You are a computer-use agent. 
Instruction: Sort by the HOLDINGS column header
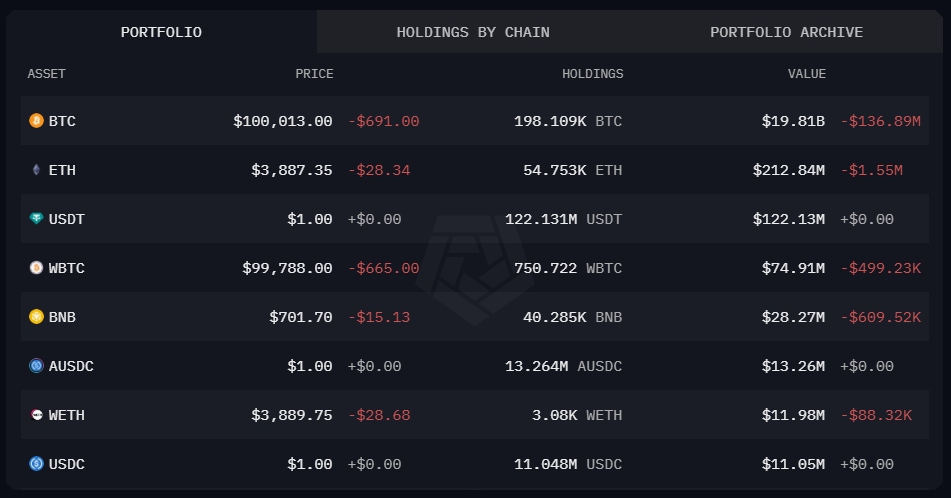pos(593,74)
